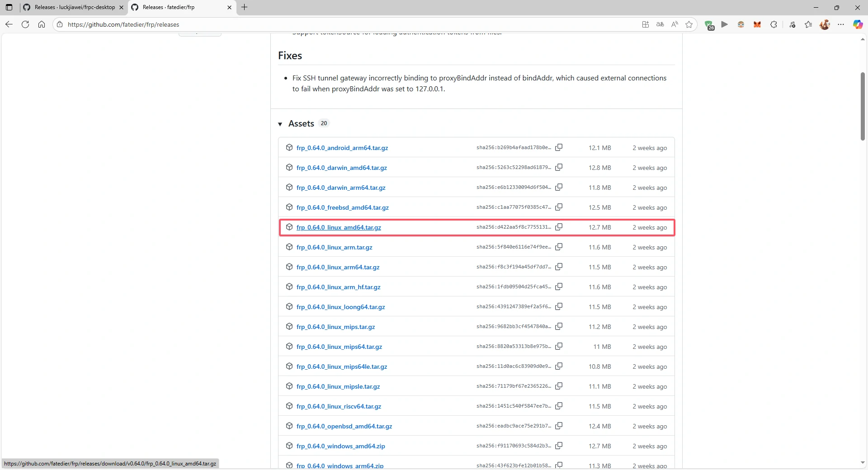868x470 pixels.
Task: Copy sha256 of frp_0.64.0_android_arm64.tar.gz
Action: [x=559, y=147]
